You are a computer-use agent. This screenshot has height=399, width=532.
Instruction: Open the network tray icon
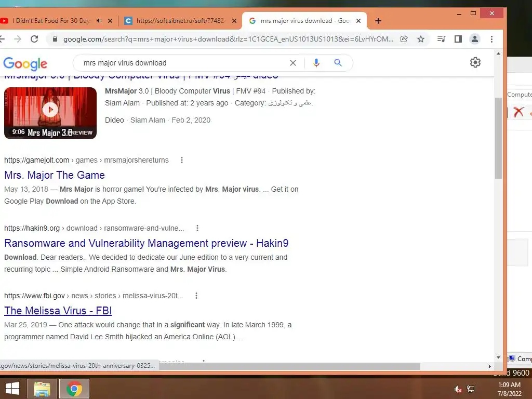(471, 389)
